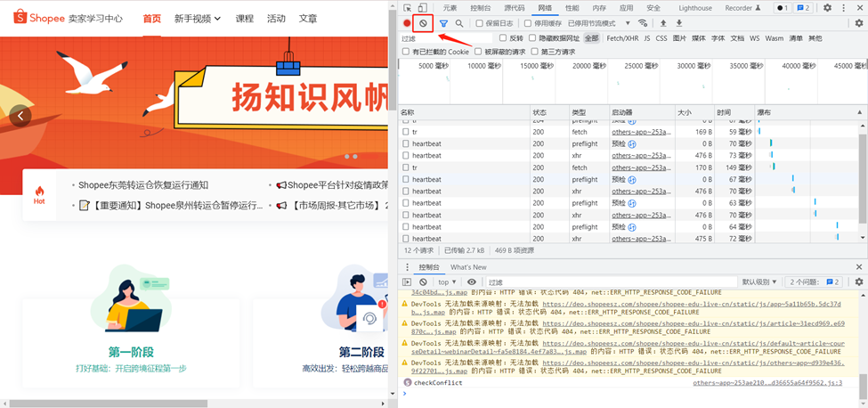Filter requests by CSS type
The image size is (868, 408).
(x=661, y=38)
